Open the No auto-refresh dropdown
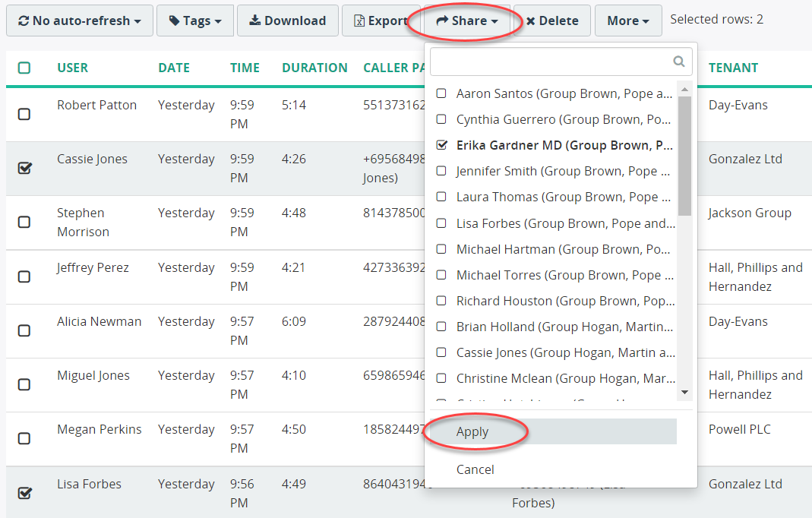The width and height of the screenshot is (812, 518). (80, 21)
